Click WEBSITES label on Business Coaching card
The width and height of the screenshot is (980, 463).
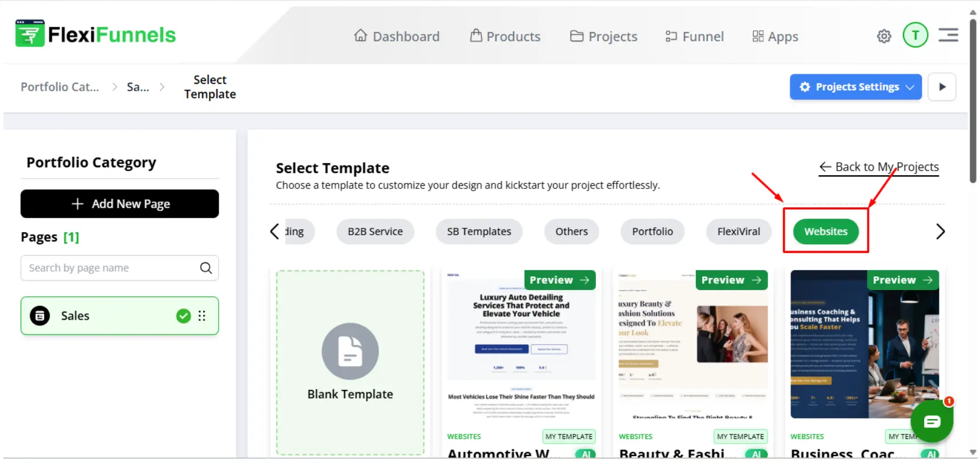click(x=807, y=436)
